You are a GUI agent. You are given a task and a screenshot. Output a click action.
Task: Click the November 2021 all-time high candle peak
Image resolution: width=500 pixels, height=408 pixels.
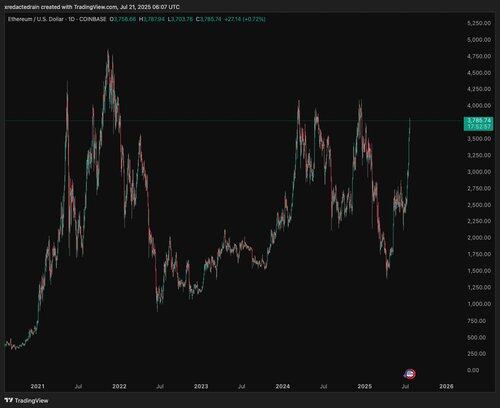[108, 52]
